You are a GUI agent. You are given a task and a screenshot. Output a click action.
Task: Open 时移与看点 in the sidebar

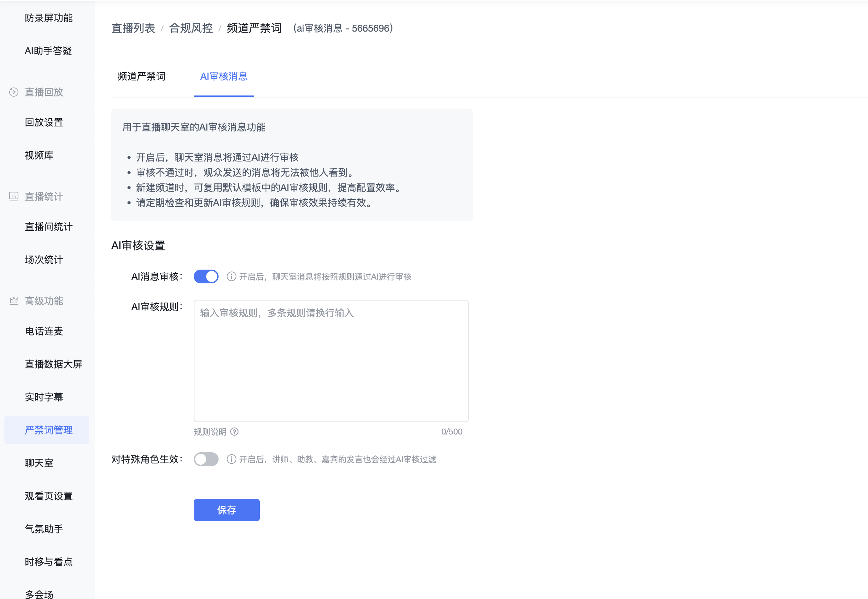point(49,562)
